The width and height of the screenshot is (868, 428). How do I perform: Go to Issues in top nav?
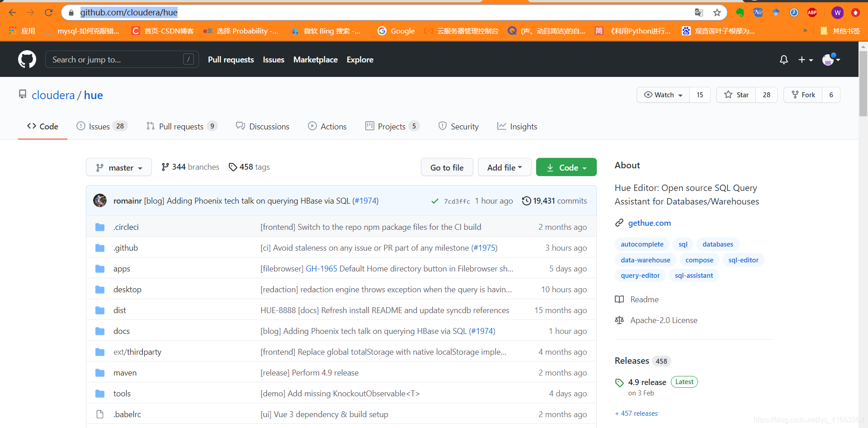coord(274,60)
